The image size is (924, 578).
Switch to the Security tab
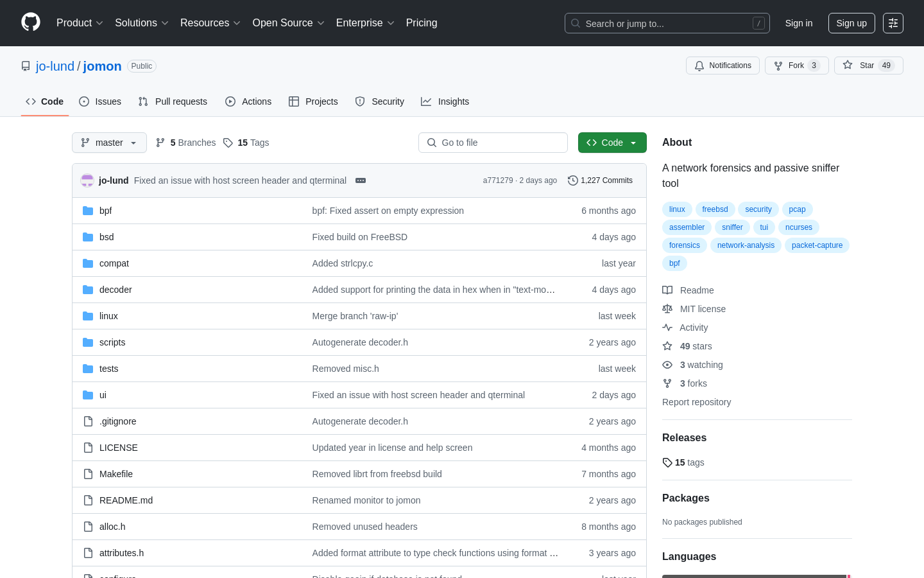tap(380, 101)
